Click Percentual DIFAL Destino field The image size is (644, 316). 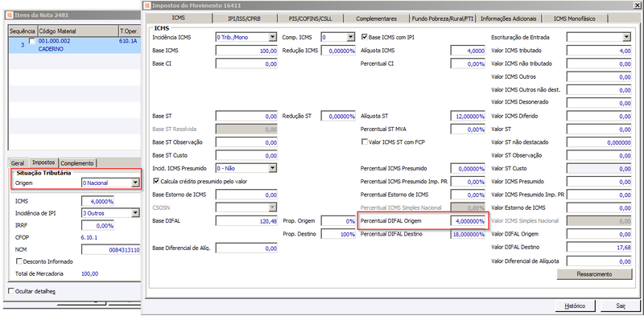(469, 234)
